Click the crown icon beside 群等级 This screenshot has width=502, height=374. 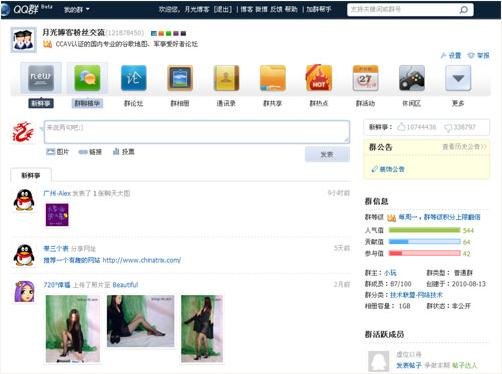point(391,218)
